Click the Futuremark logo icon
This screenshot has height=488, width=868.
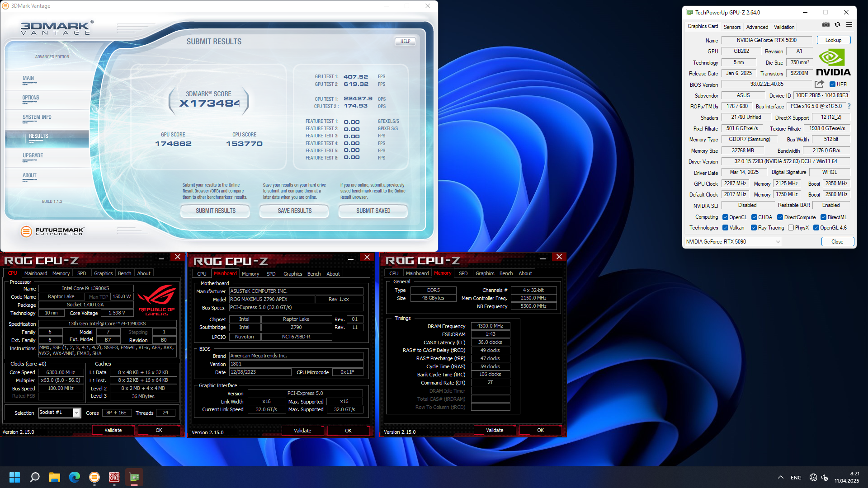tap(26, 231)
